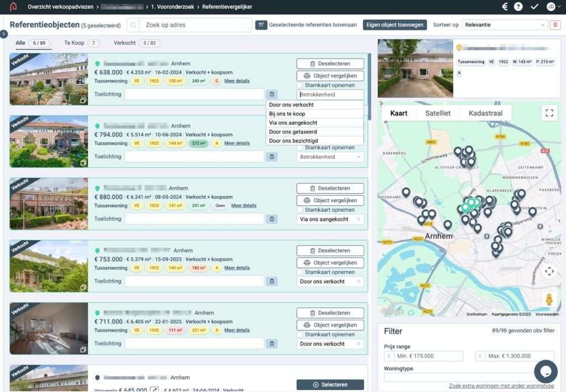566x392 pixels.
Task: Open Via ons aangekocht dropdown
Action: point(330,219)
